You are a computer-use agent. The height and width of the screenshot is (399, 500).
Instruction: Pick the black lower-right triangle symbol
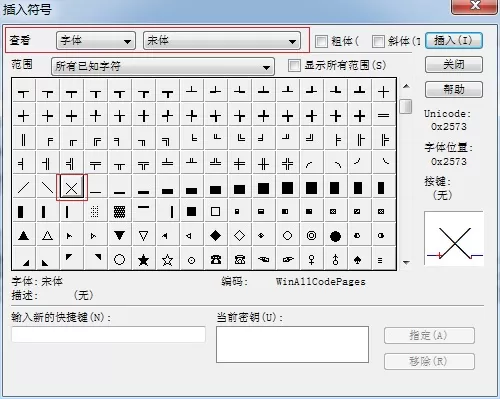[x=24, y=259]
